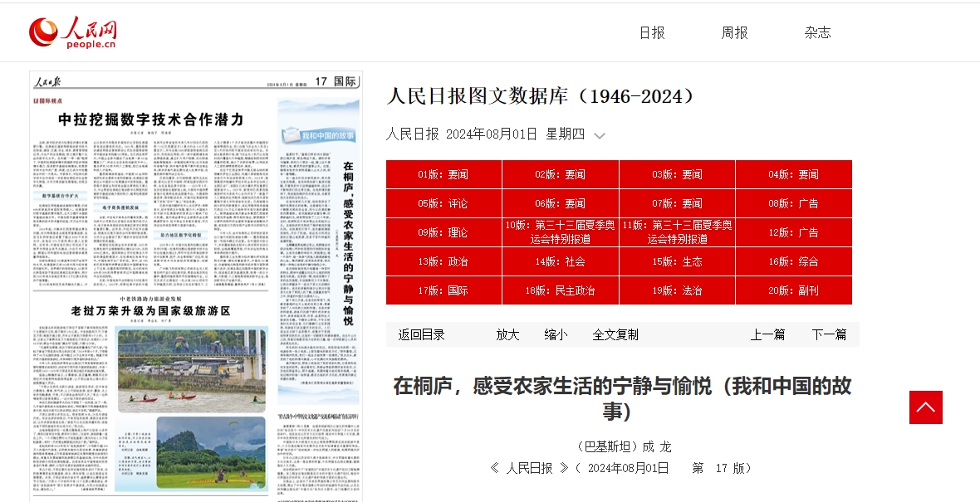The image size is (980, 502).
Task: Click 返回目录 link
Action: click(421, 334)
